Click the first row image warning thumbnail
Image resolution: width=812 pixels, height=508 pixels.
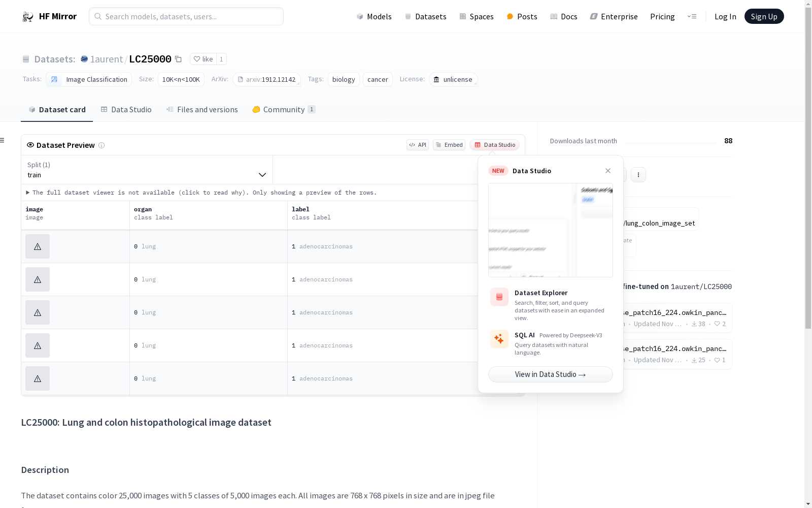click(x=38, y=246)
